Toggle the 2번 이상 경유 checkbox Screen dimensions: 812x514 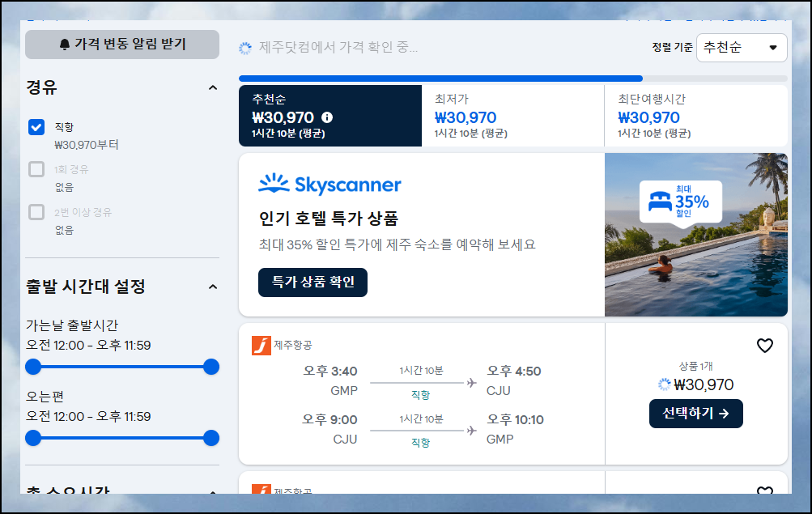(36, 212)
